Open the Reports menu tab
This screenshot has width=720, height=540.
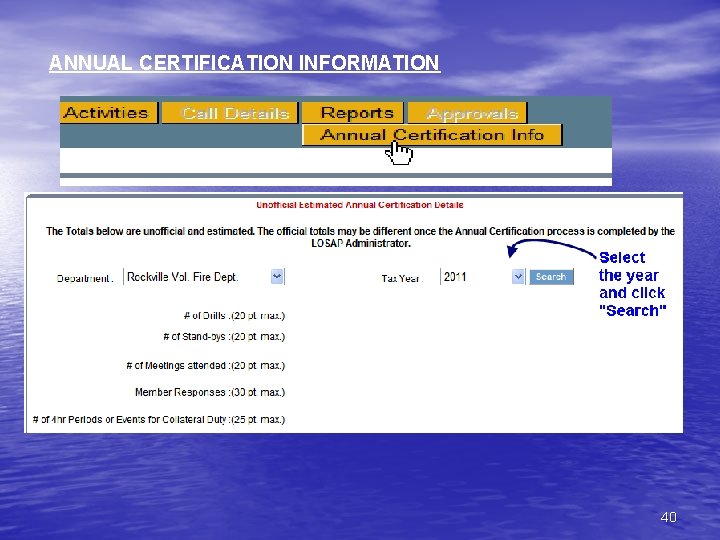(353, 113)
